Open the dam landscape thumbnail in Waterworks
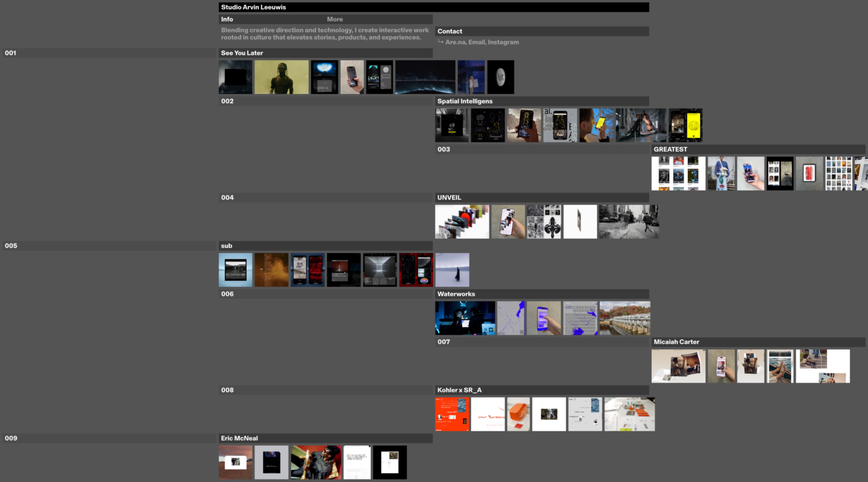 click(624, 318)
